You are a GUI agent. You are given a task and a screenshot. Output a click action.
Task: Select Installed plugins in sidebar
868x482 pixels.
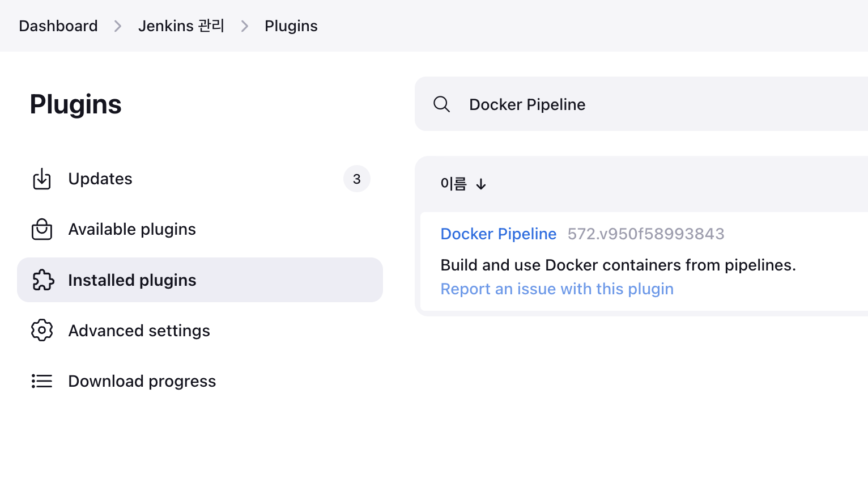(x=200, y=280)
